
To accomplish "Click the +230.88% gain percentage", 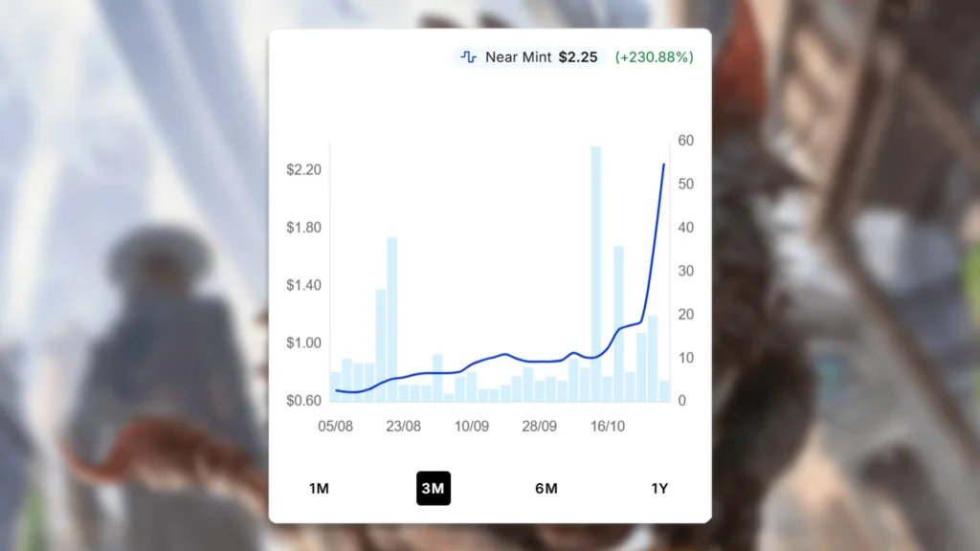I will coord(652,57).
